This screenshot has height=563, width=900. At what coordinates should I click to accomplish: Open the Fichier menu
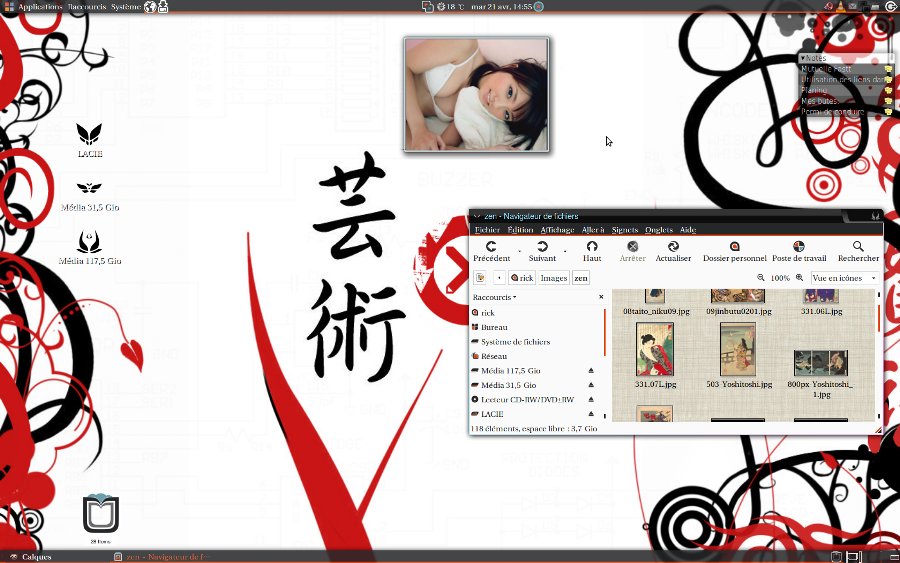tap(487, 230)
